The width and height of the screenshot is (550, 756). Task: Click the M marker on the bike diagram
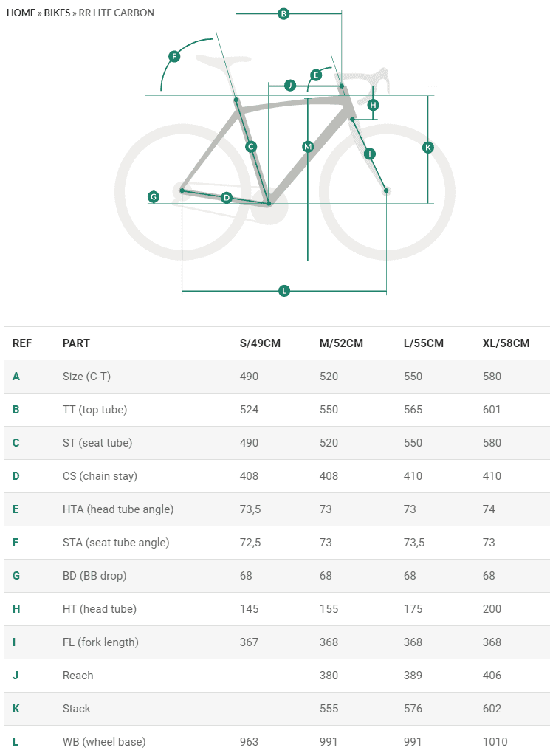tap(308, 147)
